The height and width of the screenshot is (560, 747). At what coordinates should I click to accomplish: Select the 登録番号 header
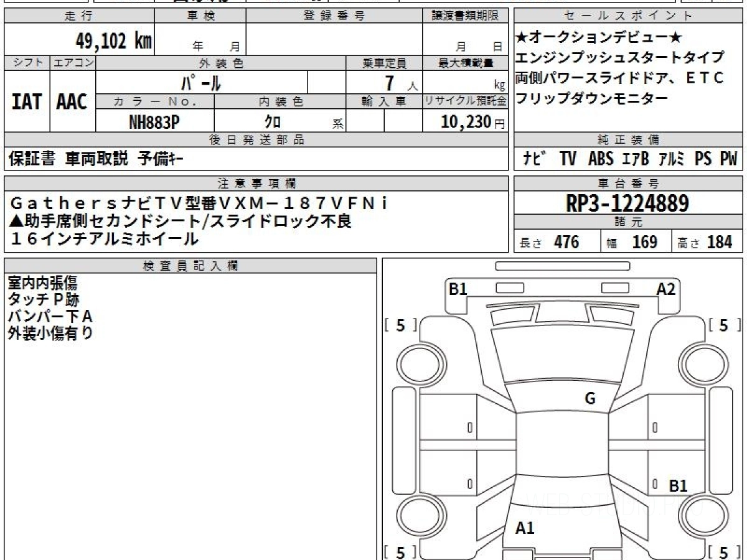(x=334, y=16)
